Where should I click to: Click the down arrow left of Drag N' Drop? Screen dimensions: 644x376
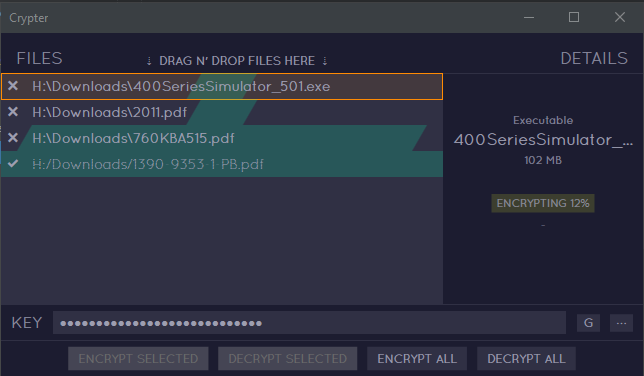tap(149, 61)
